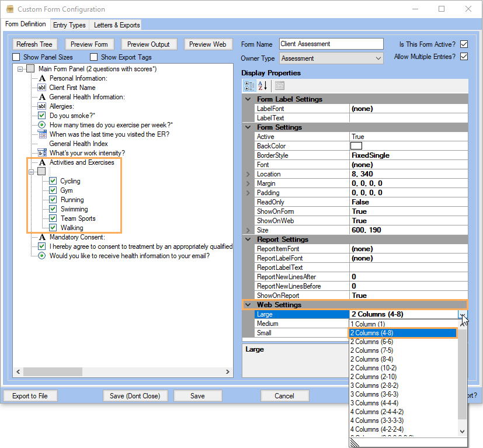Click the BackColor white color swatch
The width and height of the screenshot is (483, 448).
(356, 146)
